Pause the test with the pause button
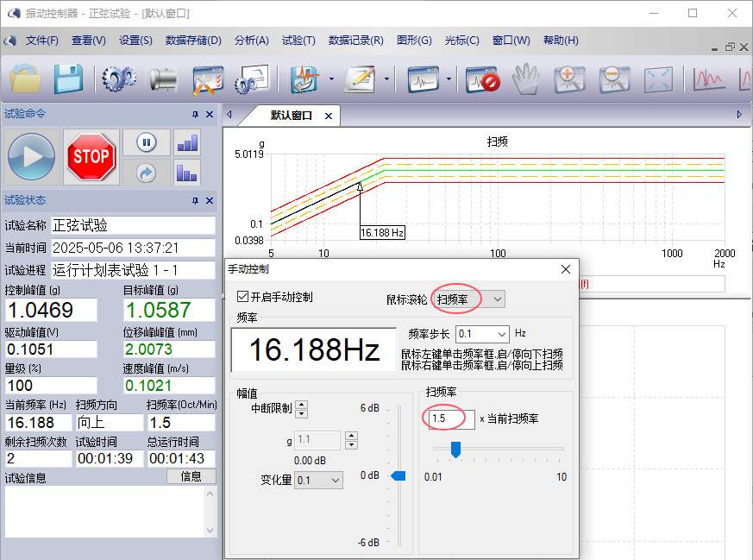Viewport: 753px width, 560px height. (x=147, y=142)
